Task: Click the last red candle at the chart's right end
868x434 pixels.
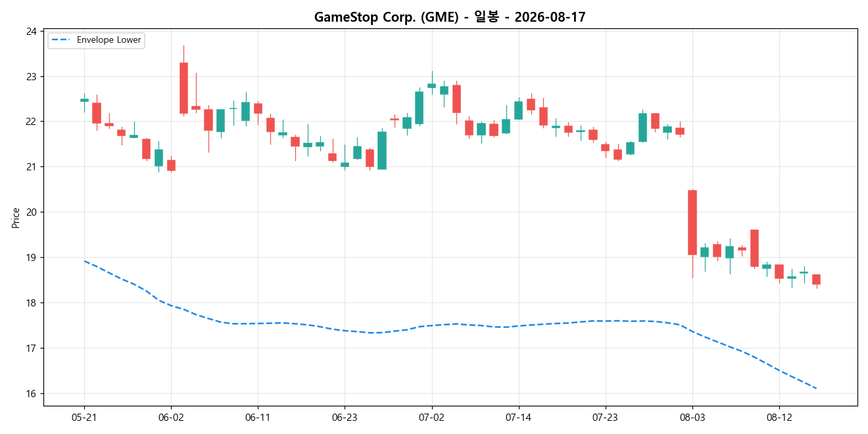Action: (816, 279)
